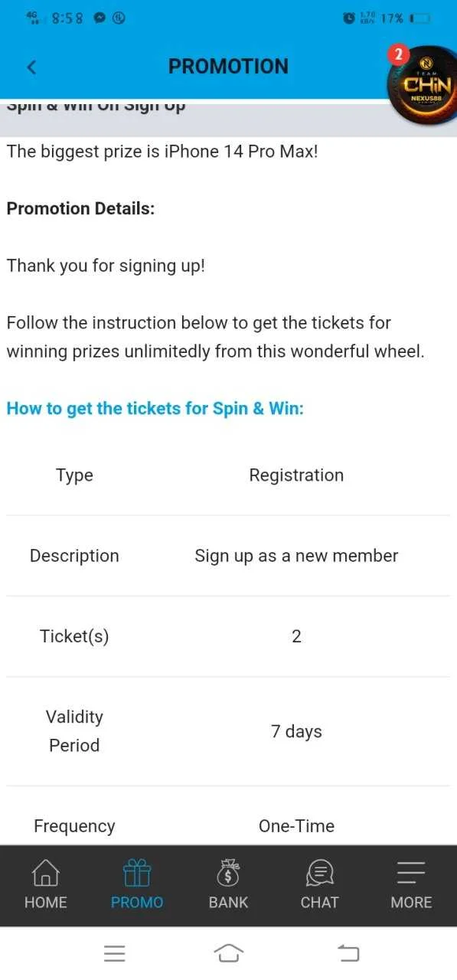The height and width of the screenshot is (980, 457).
Task: Tap the Android recent apps button
Action: [x=115, y=953]
